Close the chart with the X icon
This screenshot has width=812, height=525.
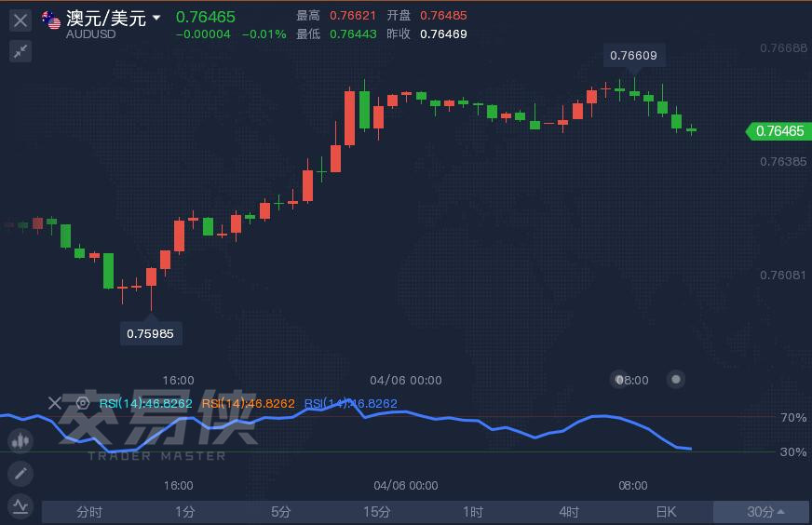(x=20, y=20)
